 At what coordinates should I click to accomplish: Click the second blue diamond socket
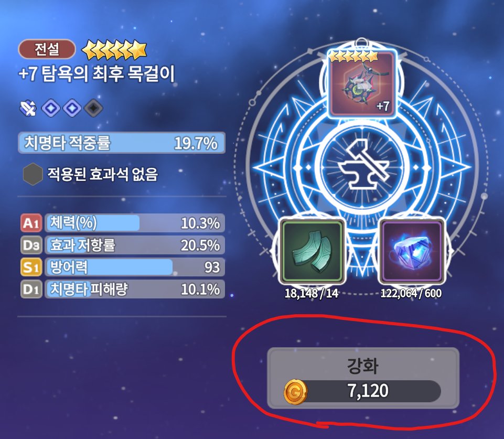point(72,108)
